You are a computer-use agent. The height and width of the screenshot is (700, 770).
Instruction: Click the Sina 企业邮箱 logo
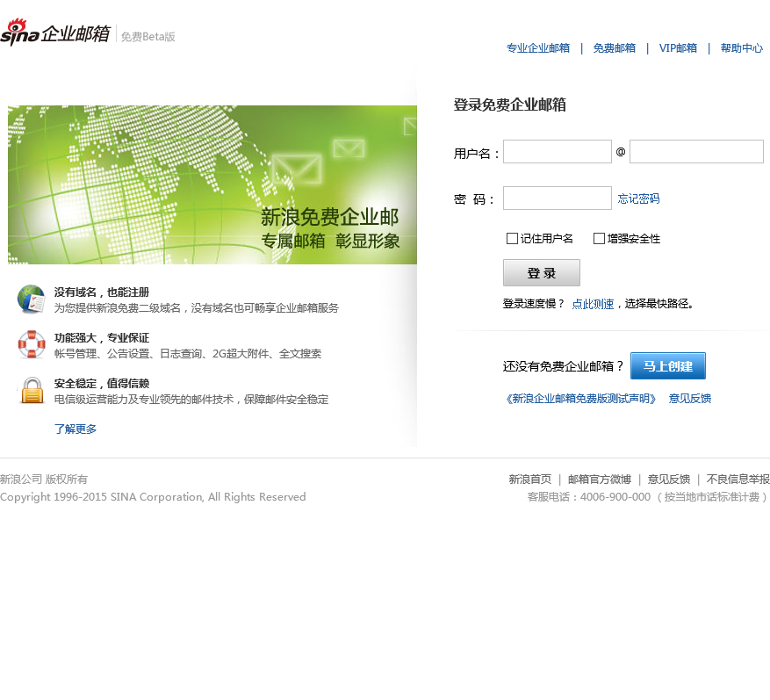pyautogui.click(x=55, y=32)
